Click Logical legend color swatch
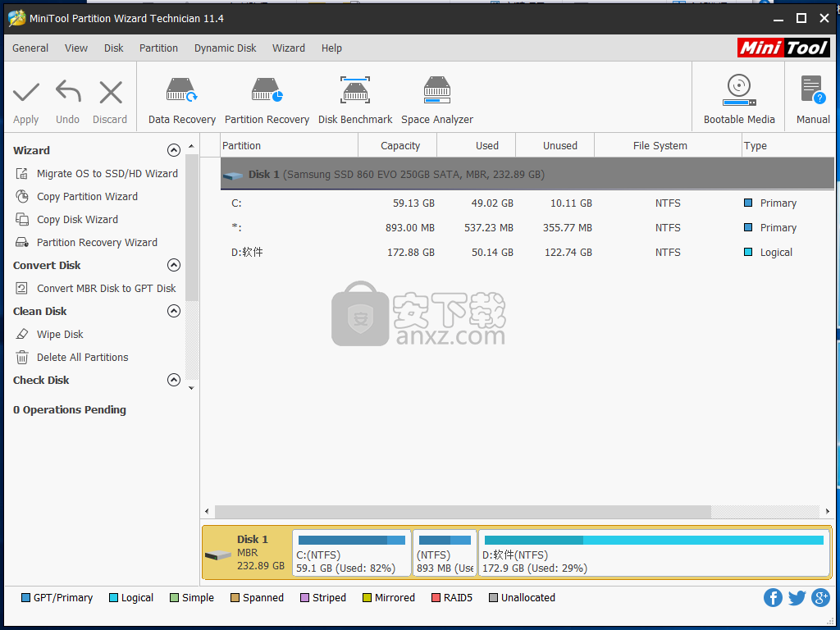The width and height of the screenshot is (840, 630). tap(113, 598)
